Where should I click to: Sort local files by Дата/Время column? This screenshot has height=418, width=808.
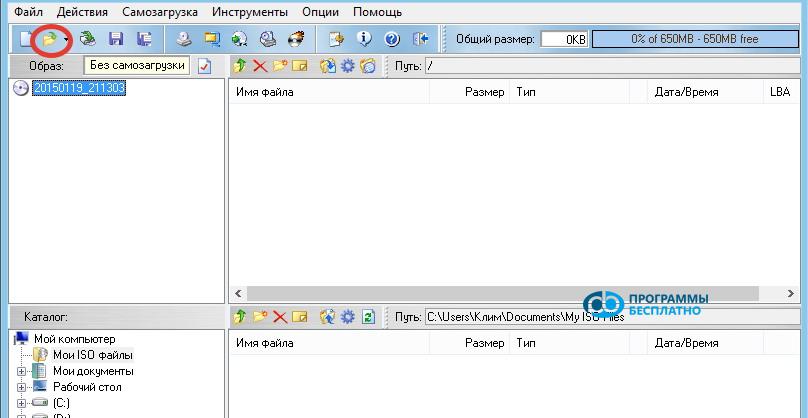click(705, 343)
